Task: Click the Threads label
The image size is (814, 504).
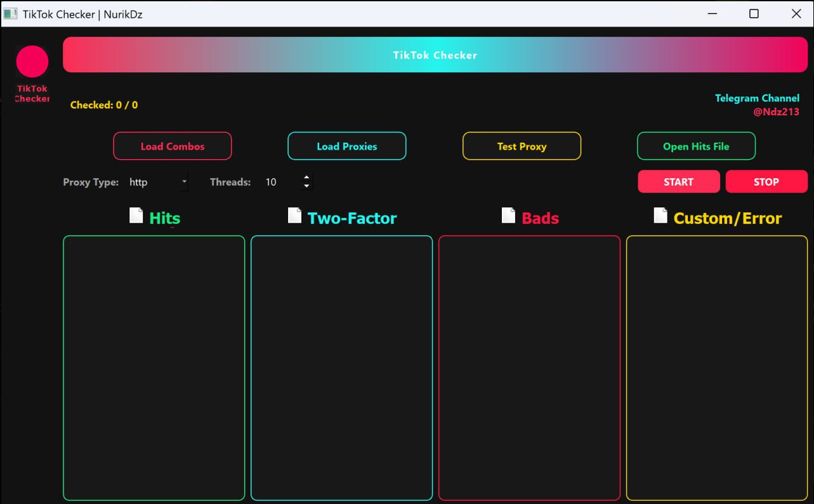Action: point(230,182)
